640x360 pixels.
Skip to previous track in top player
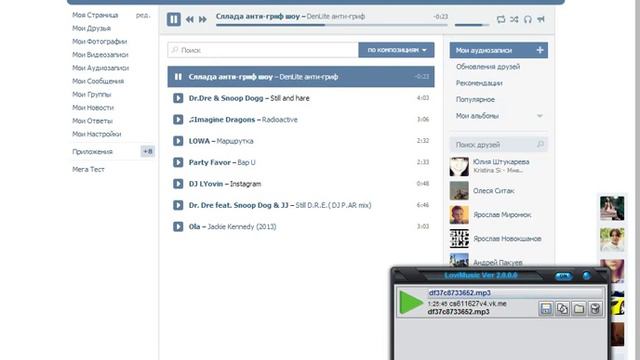(x=190, y=20)
